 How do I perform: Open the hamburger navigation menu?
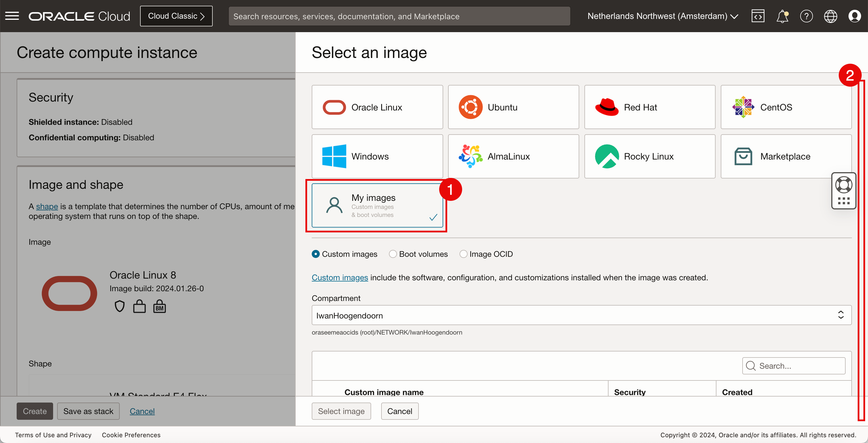pos(12,16)
